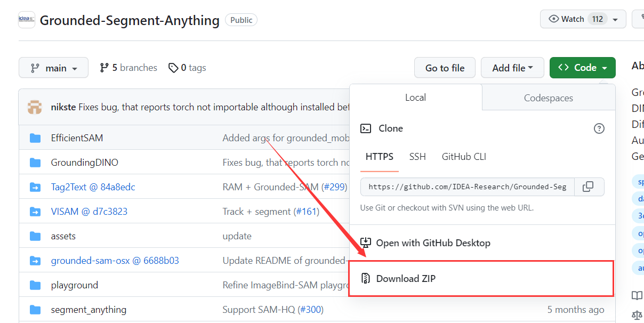
Task: Click the Tag2Text submodule folder icon
Action: click(35, 187)
